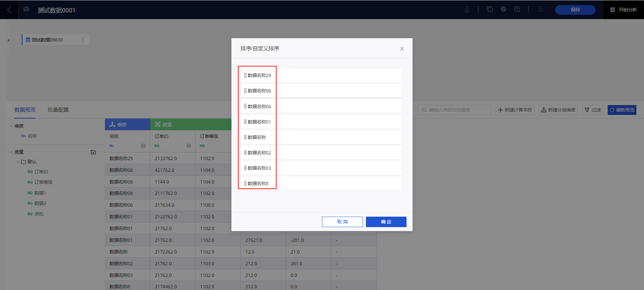644x290 pixels.
Task: Click the copy/duplicate icon in top bar
Action: pos(490,9)
